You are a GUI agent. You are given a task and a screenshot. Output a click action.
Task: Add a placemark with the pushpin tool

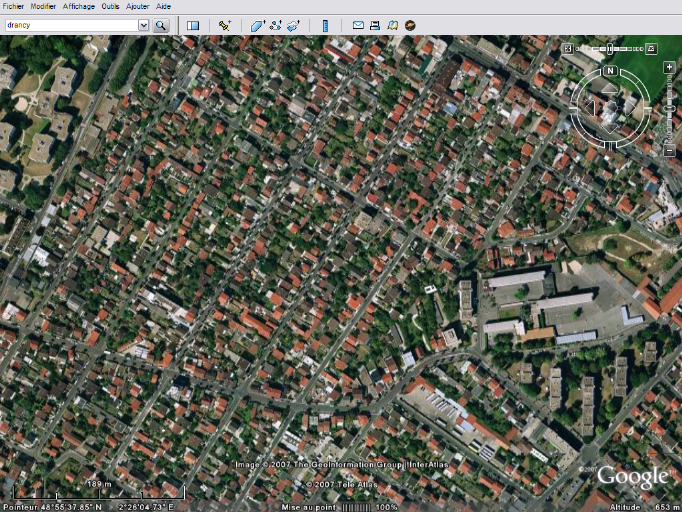point(225,25)
